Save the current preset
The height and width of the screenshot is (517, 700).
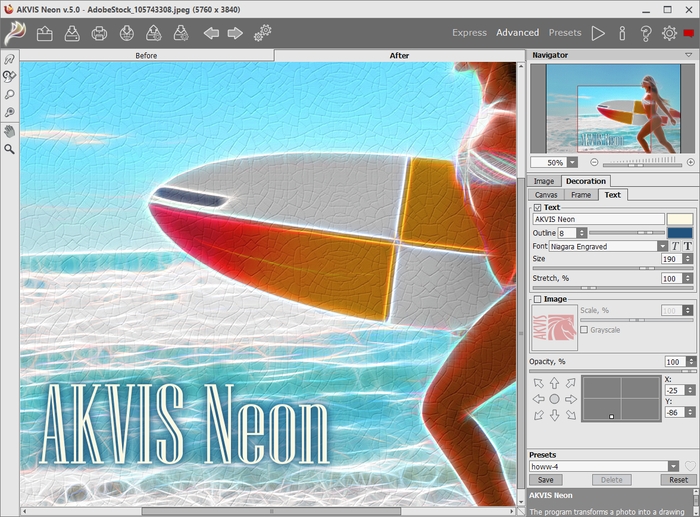click(546, 480)
